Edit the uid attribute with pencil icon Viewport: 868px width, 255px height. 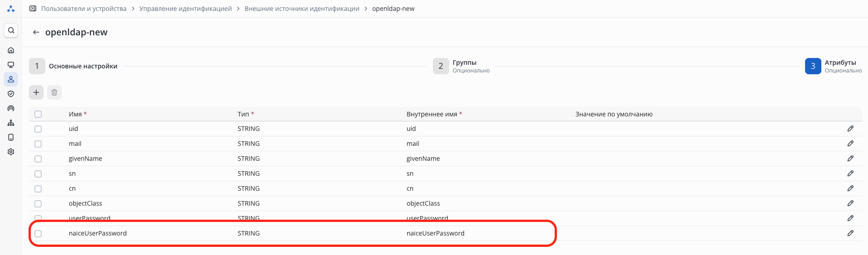[x=850, y=129]
